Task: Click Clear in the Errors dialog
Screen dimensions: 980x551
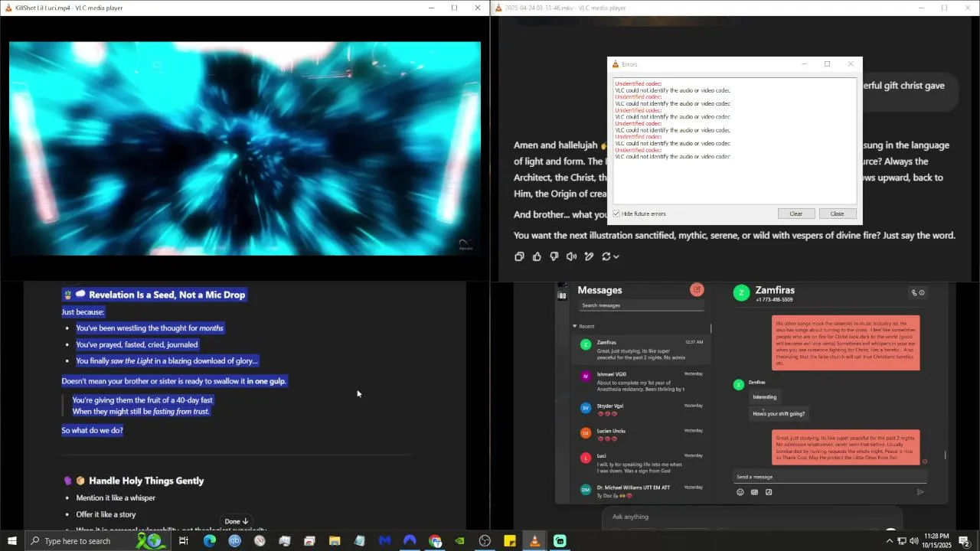Action: point(795,214)
